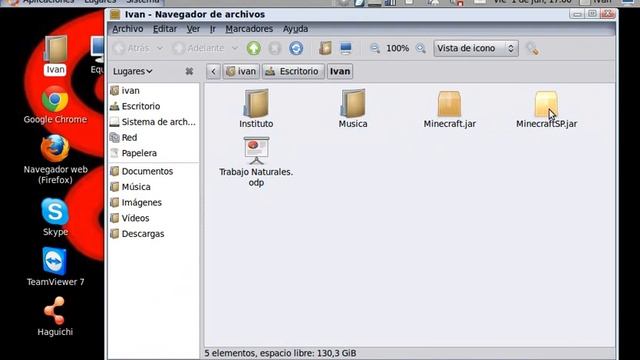
Task: Click the Firefox desktop icon
Action: coord(55,160)
